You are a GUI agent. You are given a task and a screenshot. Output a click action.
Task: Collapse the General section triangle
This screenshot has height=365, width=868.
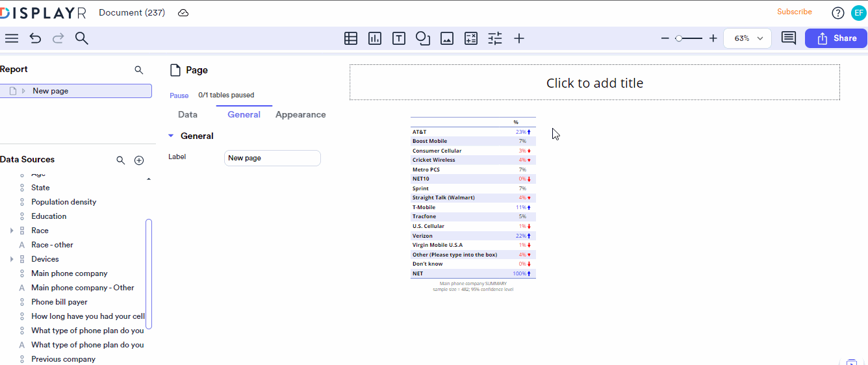(171, 136)
